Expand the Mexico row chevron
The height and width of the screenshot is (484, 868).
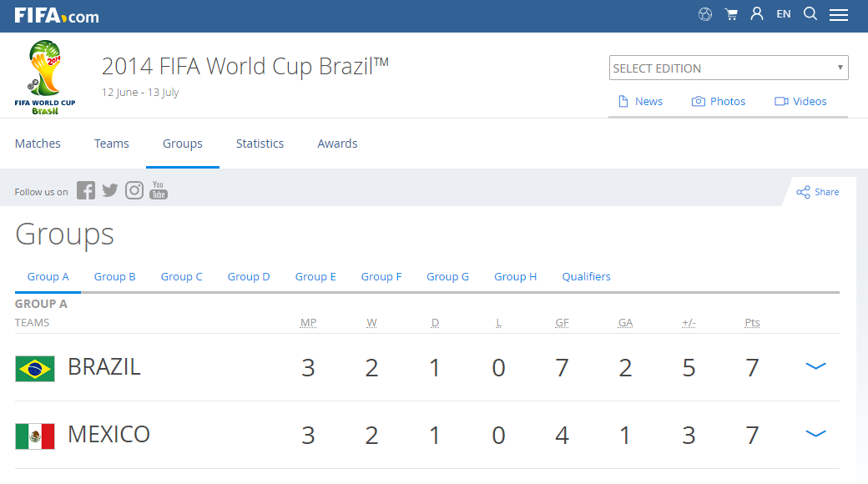815,434
